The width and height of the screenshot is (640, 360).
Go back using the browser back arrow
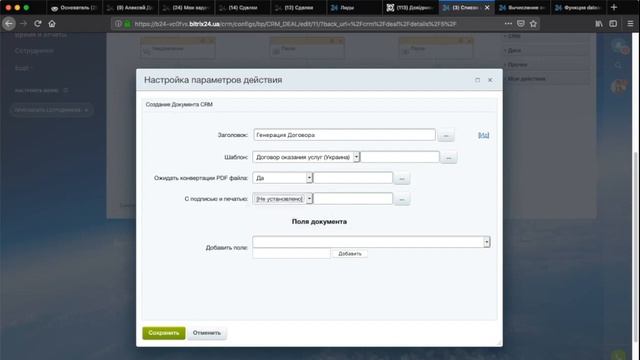(x=9, y=24)
